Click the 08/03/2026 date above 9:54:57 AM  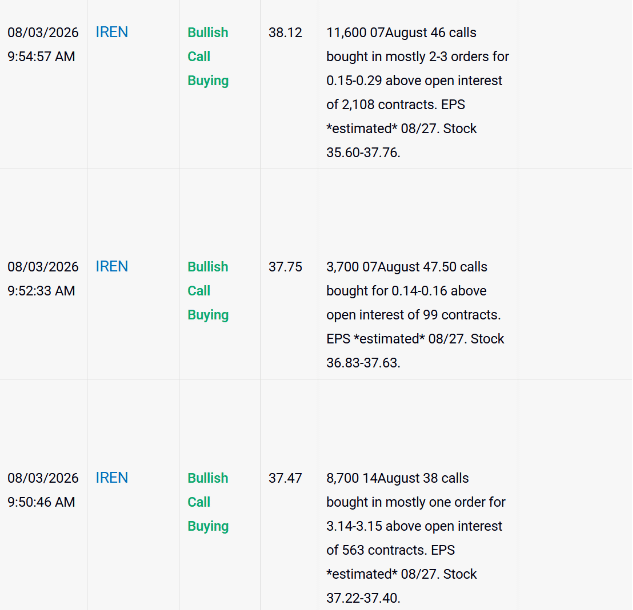click(x=43, y=32)
